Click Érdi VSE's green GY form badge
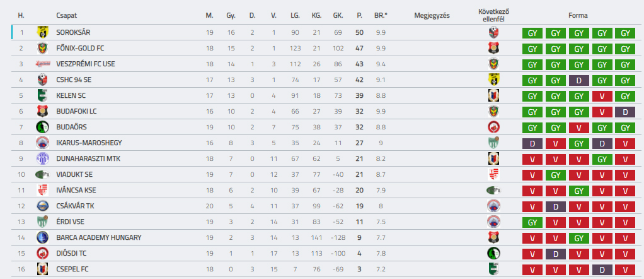Image resolution: width=644 pixels, height=279 pixels. point(532,222)
